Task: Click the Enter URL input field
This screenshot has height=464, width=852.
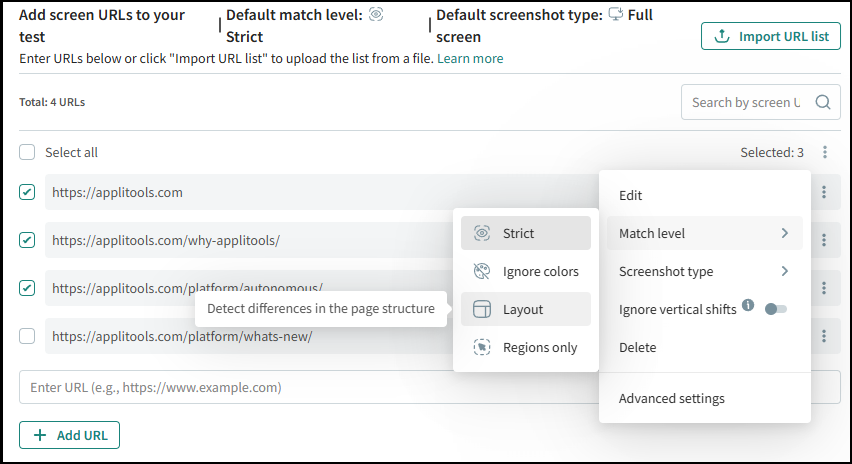Action: (300, 387)
